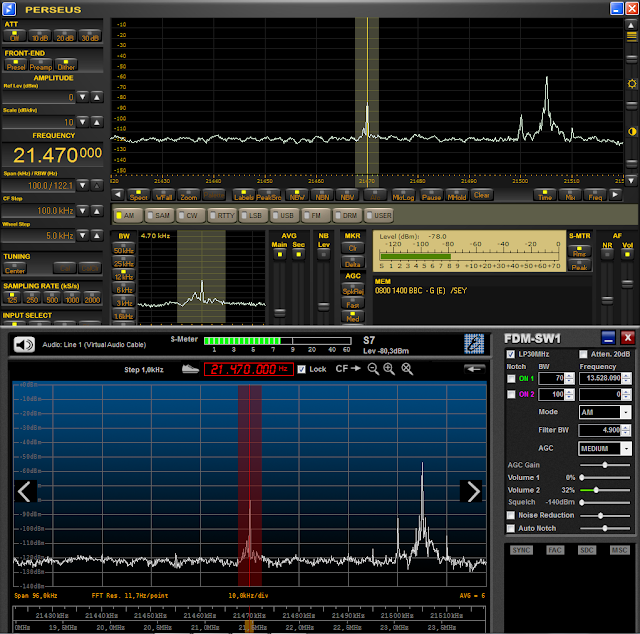The height and width of the screenshot is (634, 640).
Task: Decrease the Wheel Step value
Action: click(x=83, y=236)
